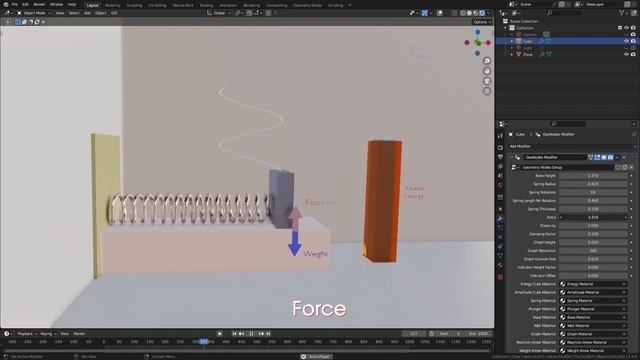Viewport: 640px width, 360px height.
Task: Expand the Cube object in outliner
Action: click(x=512, y=41)
